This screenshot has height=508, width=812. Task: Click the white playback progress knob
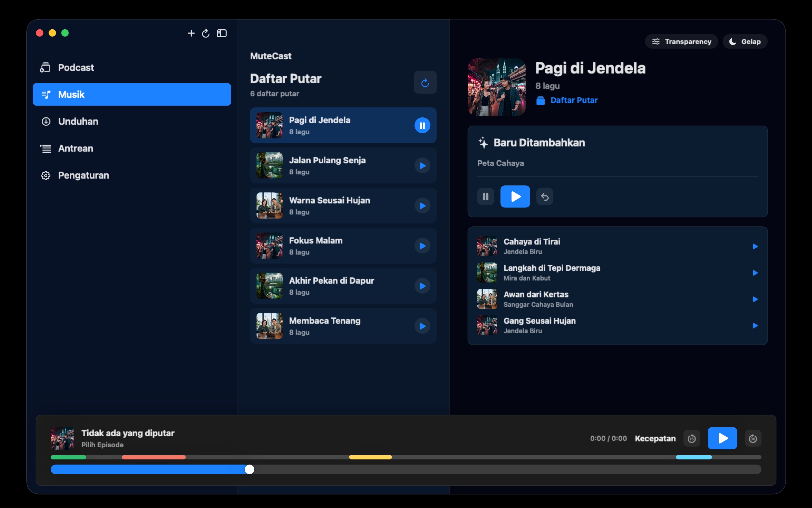click(249, 469)
